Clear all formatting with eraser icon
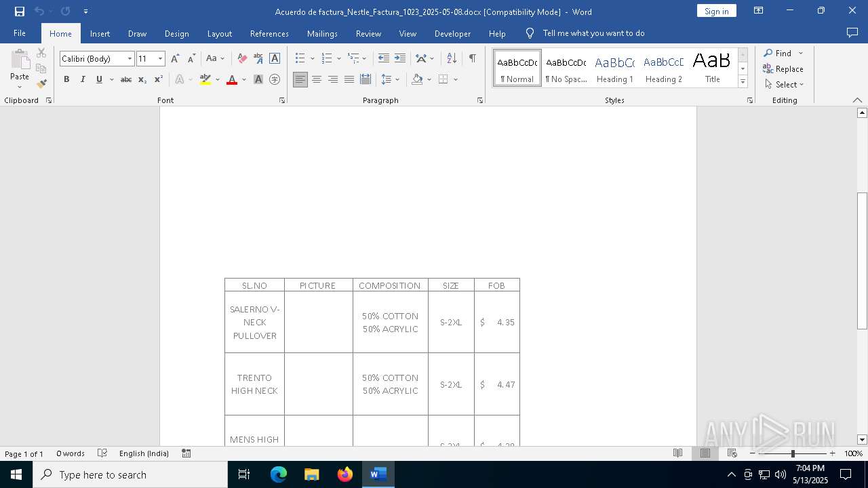This screenshot has width=868, height=488. [242, 59]
